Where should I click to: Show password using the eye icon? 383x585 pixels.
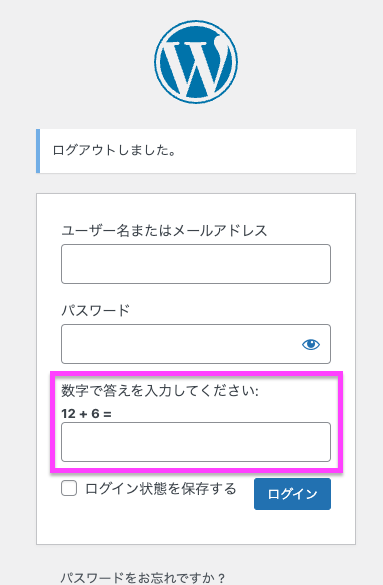pos(311,344)
